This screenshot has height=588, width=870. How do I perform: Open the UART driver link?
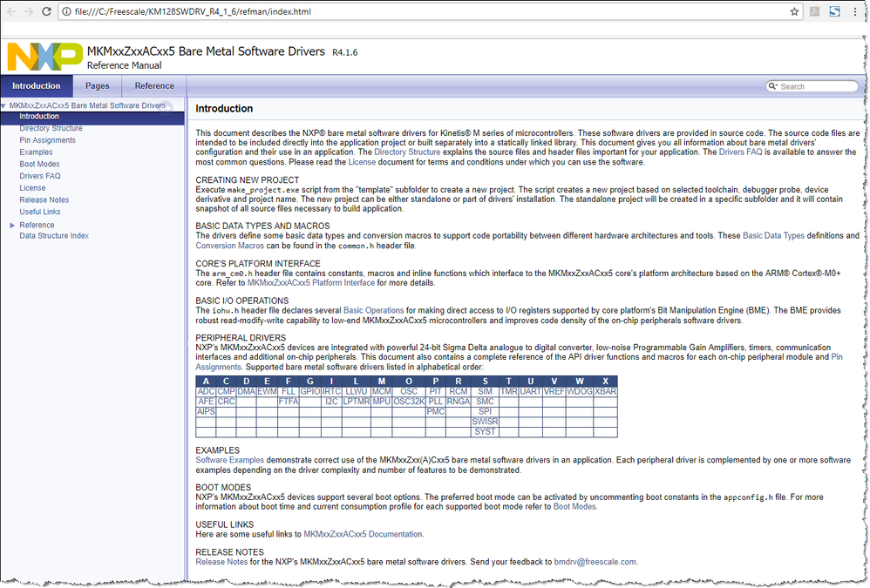(x=530, y=392)
